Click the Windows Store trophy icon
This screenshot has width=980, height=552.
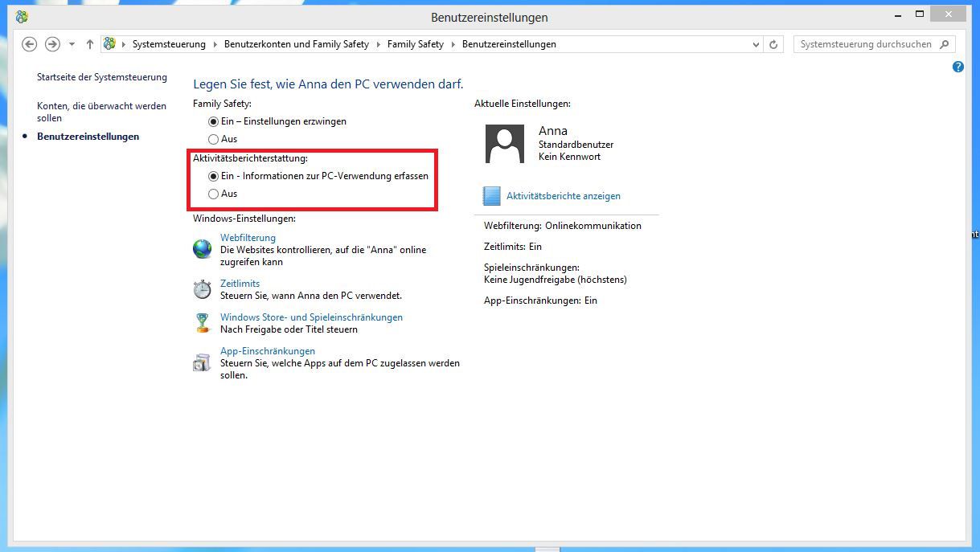tap(202, 323)
